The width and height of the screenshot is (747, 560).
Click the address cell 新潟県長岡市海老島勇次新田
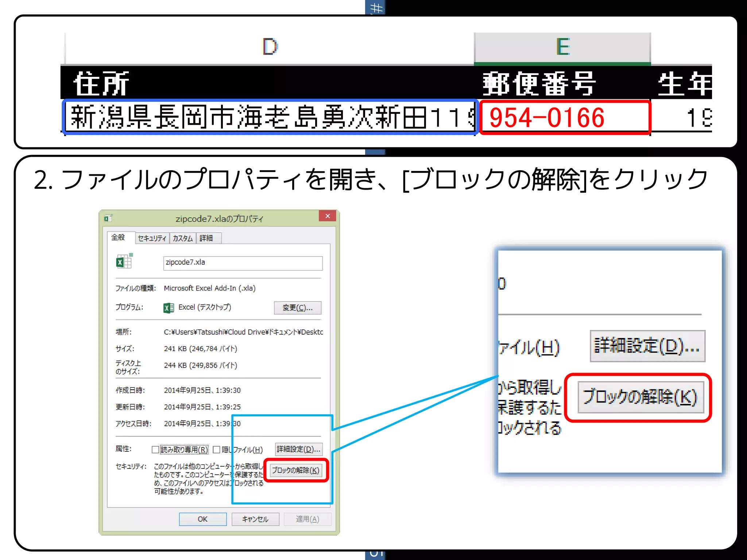[270, 117]
